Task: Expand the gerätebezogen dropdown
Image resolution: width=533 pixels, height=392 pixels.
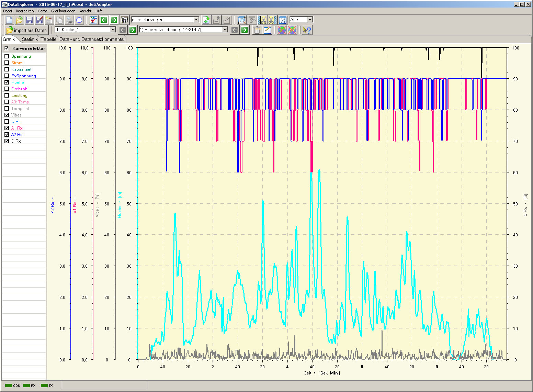Action: coord(196,20)
